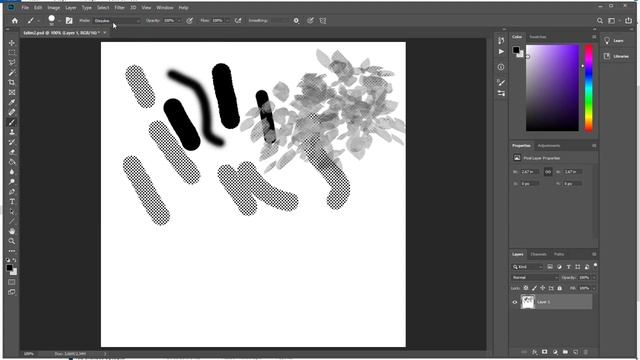Open the layer blend mode Normal dropdown
Screen dimensions: 640x360
(535, 278)
